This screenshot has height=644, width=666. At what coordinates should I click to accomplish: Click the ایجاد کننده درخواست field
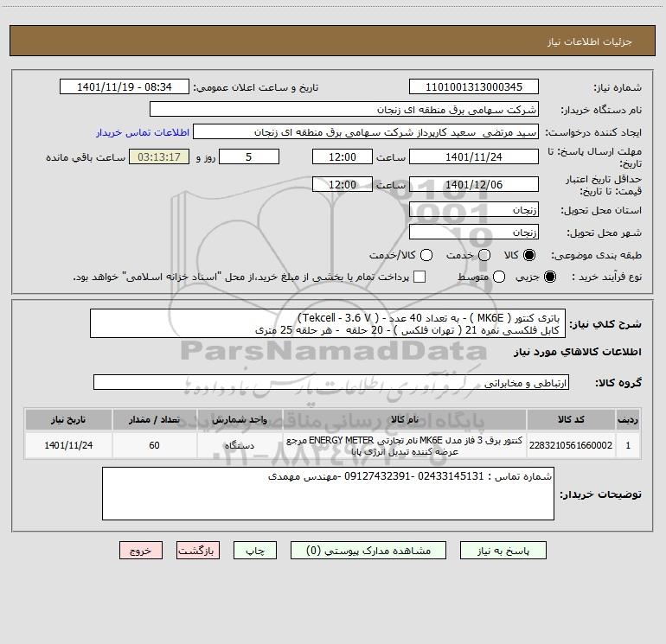tap(366, 132)
